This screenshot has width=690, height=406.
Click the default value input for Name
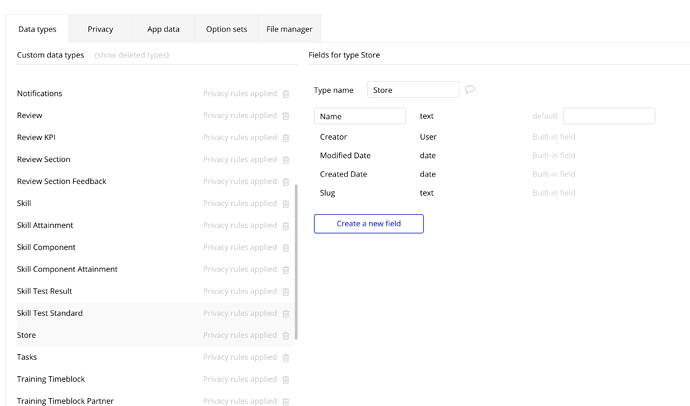coord(609,116)
